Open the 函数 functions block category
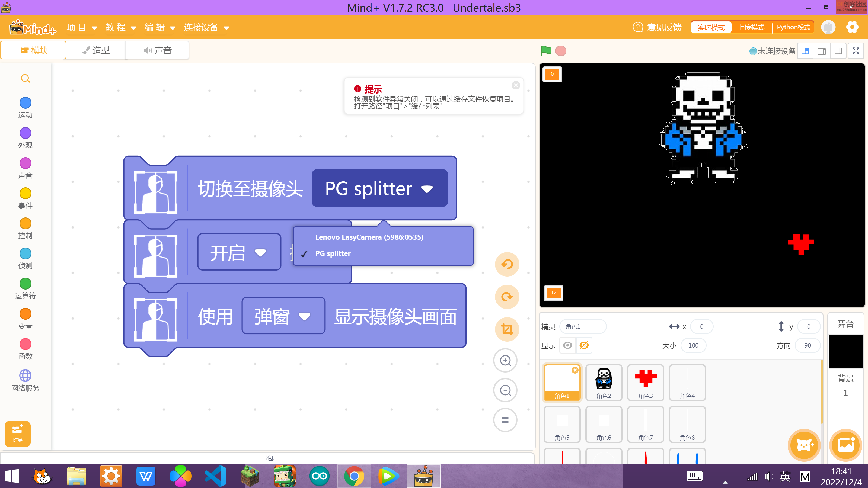This screenshot has height=488, width=868. tap(25, 349)
